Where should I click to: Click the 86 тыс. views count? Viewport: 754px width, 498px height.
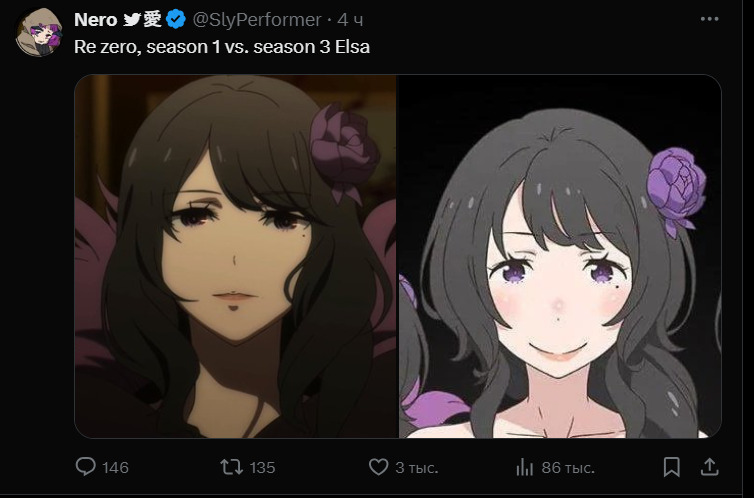point(568,467)
